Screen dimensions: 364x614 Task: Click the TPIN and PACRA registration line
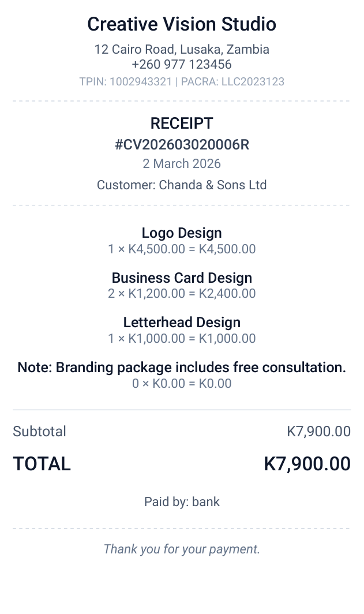[182, 81]
